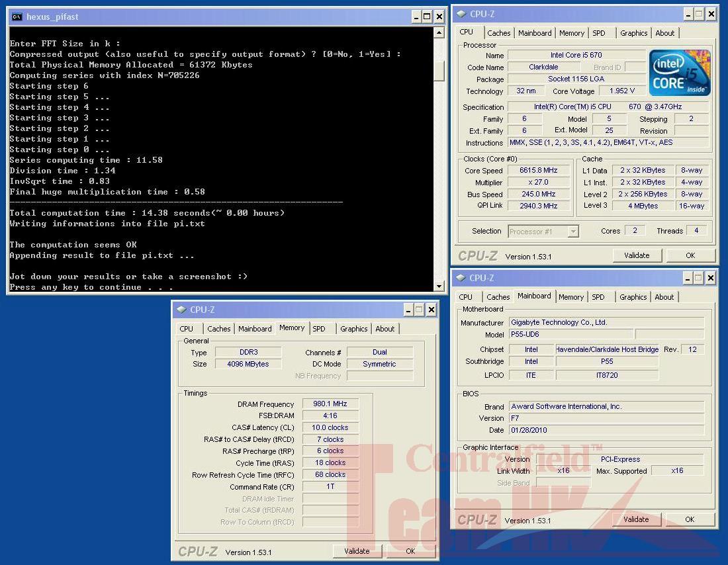Switch to About tab in Memory CPU-Z window

385,329
